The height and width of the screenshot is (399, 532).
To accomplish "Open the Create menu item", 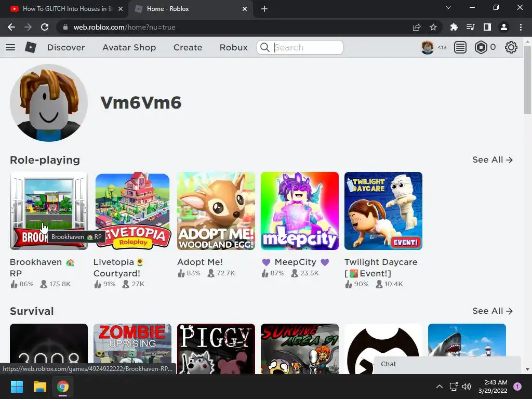I will 188,47.
